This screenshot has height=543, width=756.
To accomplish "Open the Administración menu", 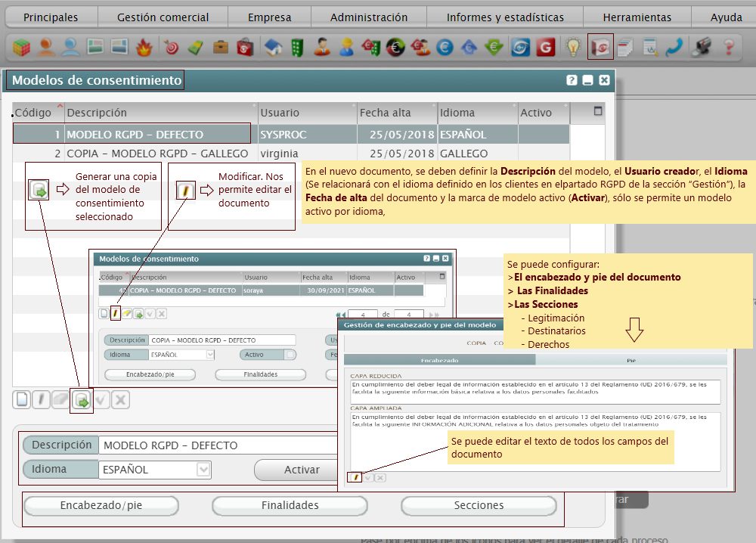I will click(369, 17).
